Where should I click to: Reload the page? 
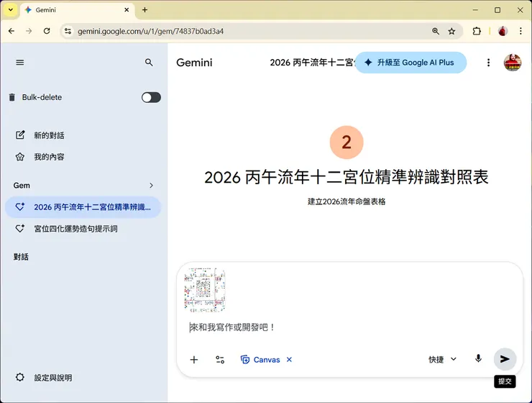click(47, 31)
